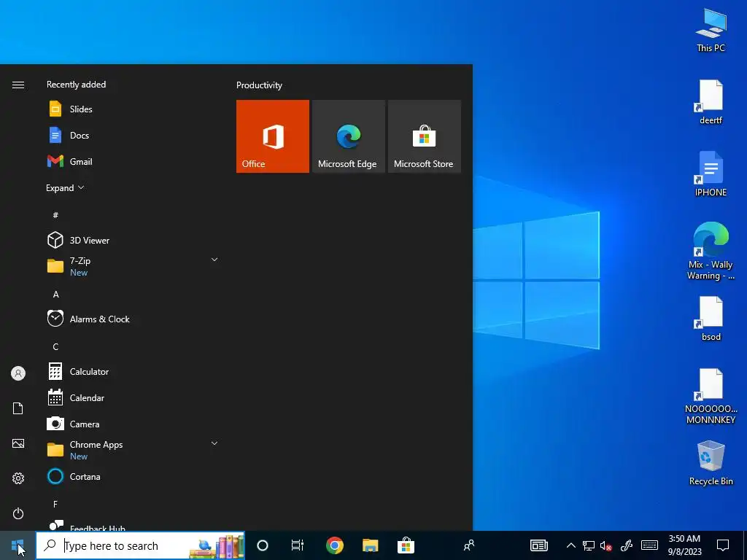Viewport: 747px width, 560px height.
Task: Expand the 7-Zip folder chevron
Action: pos(214,260)
